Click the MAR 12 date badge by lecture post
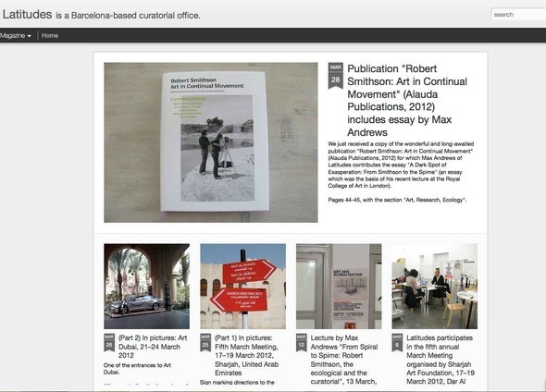Viewport: 546px width, 392px height. 301,342
